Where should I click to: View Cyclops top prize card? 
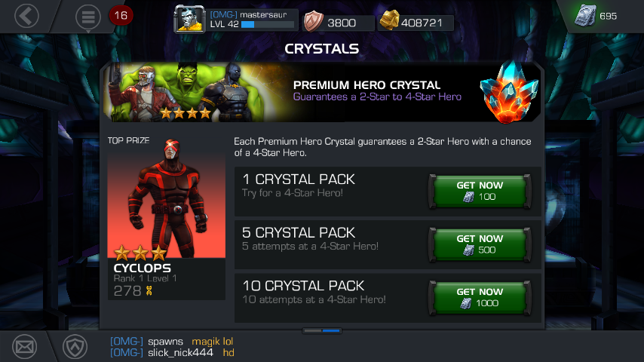pos(167,219)
